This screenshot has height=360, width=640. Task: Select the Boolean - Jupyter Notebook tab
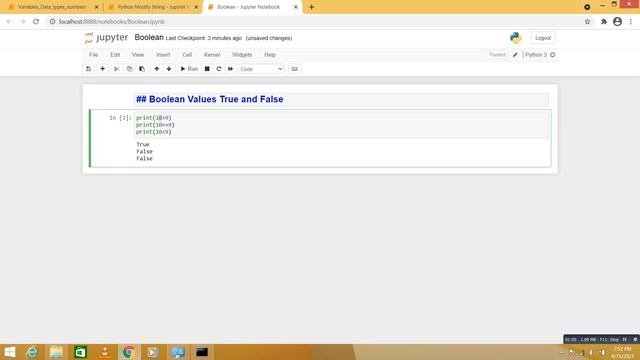(x=248, y=7)
